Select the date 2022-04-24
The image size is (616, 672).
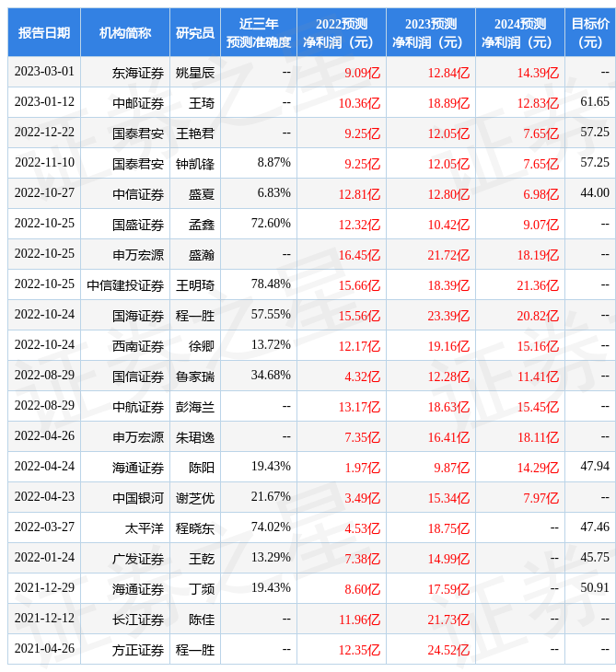(x=44, y=467)
